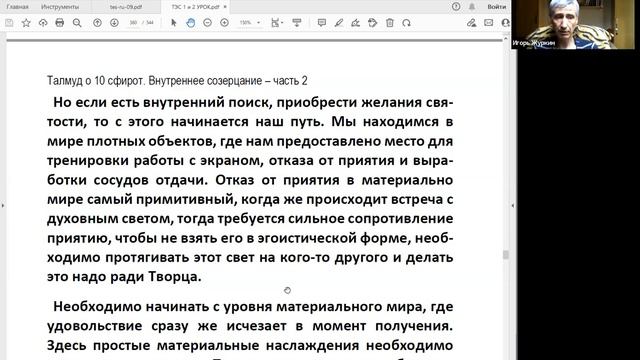Open the Главная tab
The height and width of the screenshot is (360, 640).
click(x=18, y=7)
